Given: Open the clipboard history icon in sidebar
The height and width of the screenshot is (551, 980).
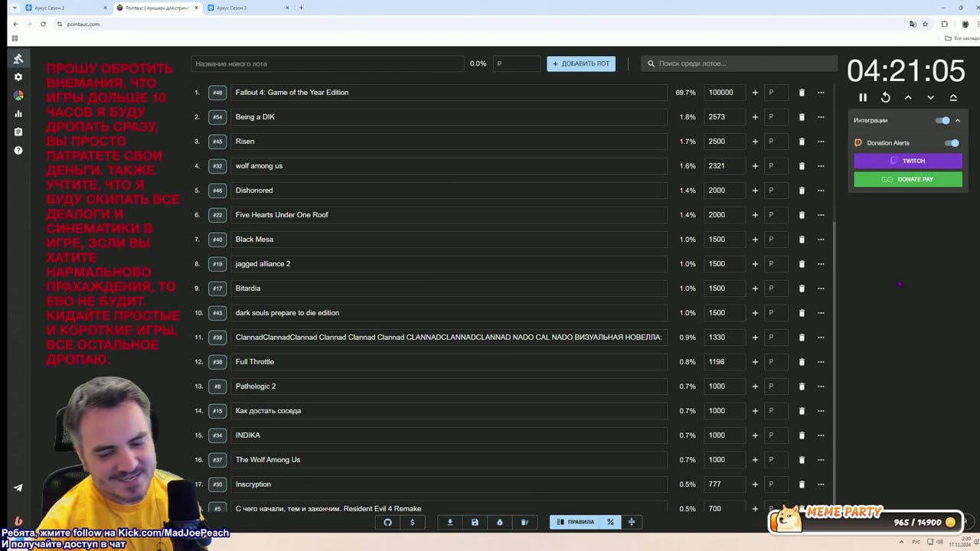Looking at the screenshot, I should (x=18, y=132).
